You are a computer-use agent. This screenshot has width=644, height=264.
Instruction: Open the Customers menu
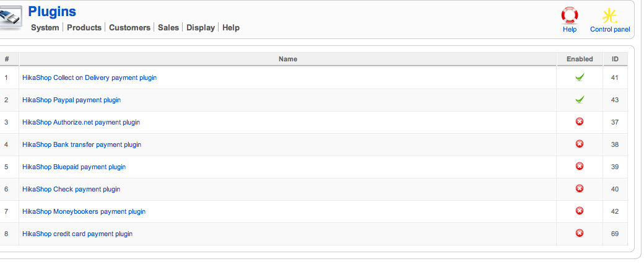point(129,27)
